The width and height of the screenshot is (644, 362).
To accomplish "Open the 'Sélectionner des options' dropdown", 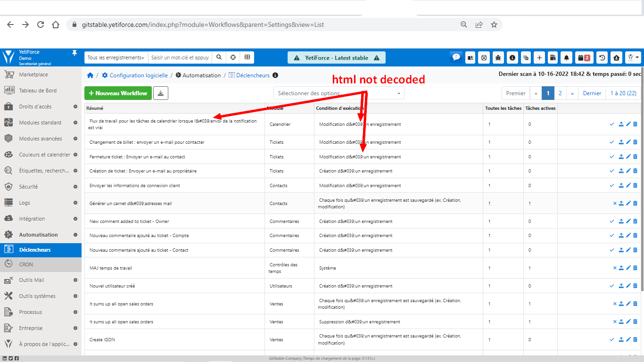I will [338, 93].
